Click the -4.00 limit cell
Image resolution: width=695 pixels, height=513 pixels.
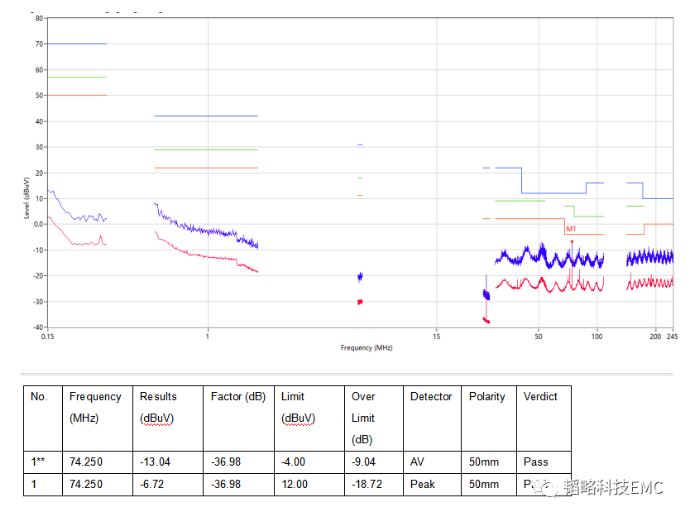point(293,462)
